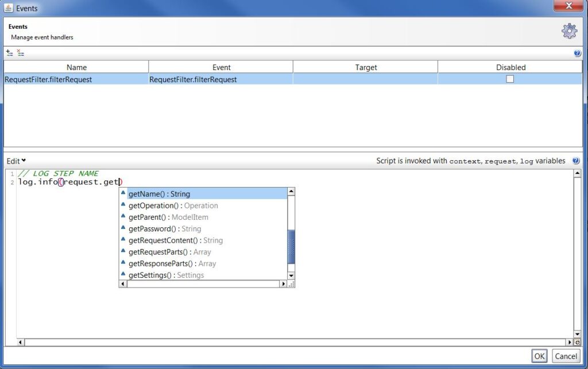Viewport: 588px width, 369px height.
Task: Open the Edit dropdown menu
Action: pyautogui.click(x=16, y=161)
